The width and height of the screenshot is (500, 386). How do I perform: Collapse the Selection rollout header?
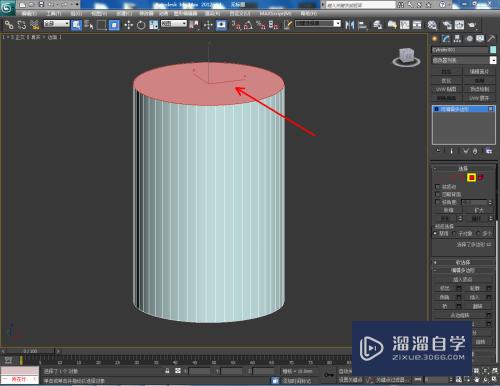(x=463, y=169)
